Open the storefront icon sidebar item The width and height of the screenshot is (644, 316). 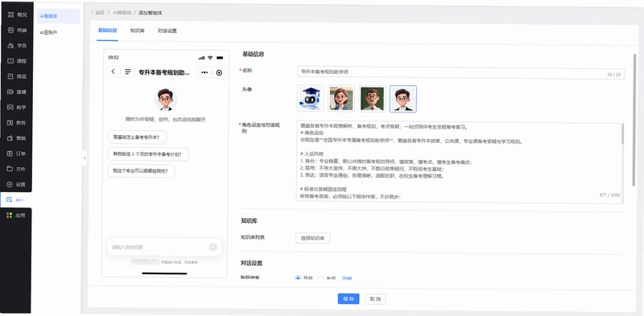click(17, 31)
